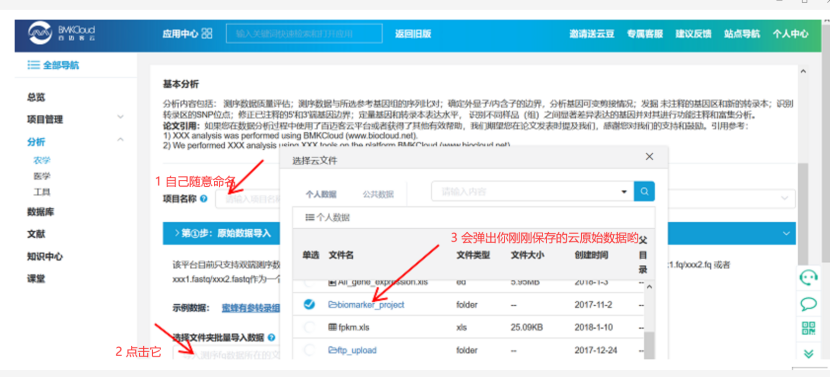830x377 pixels.
Task: Select the biomarker_project radio button
Action: [x=309, y=304]
